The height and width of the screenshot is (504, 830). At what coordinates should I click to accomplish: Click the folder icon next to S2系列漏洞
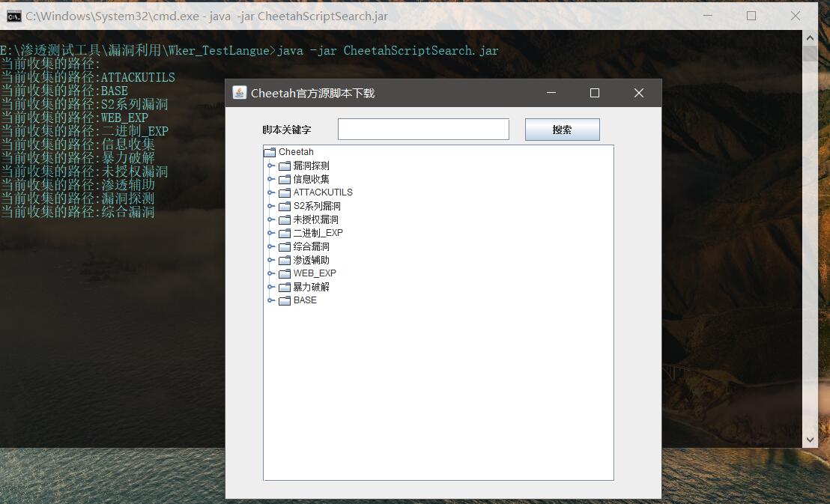click(x=285, y=206)
